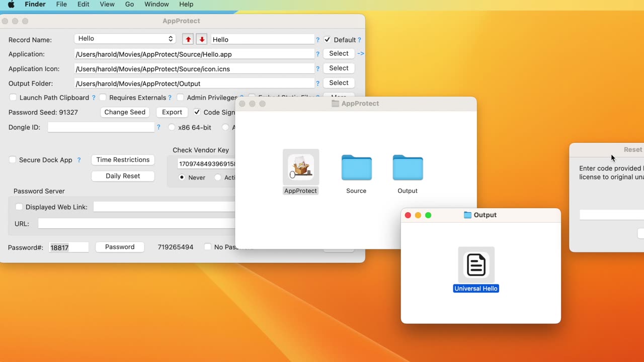
Task: Click the Change Seed button
Action: coord(125,112)
